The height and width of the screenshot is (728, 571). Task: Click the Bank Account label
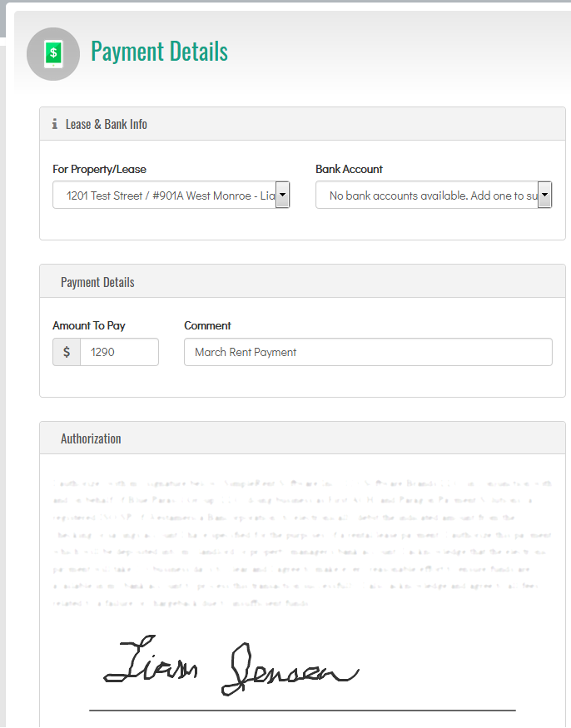click(x=349, y=169)
